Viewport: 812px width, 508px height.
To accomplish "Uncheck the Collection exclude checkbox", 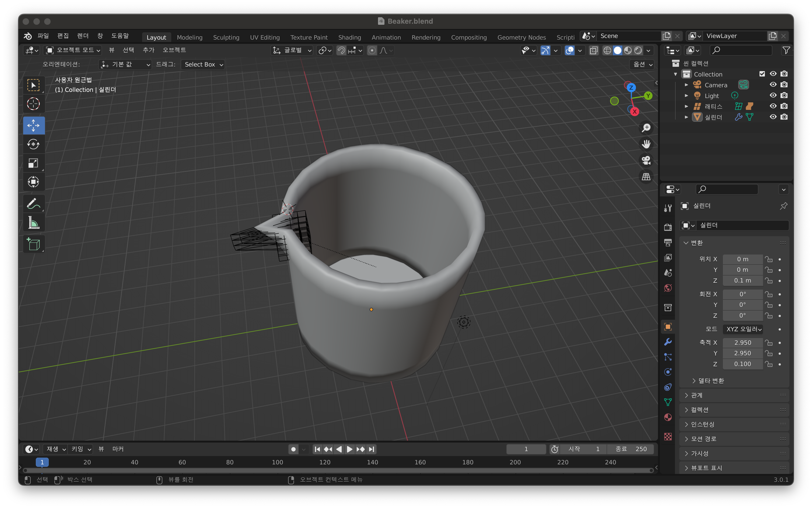I will (x=762, y=74).
